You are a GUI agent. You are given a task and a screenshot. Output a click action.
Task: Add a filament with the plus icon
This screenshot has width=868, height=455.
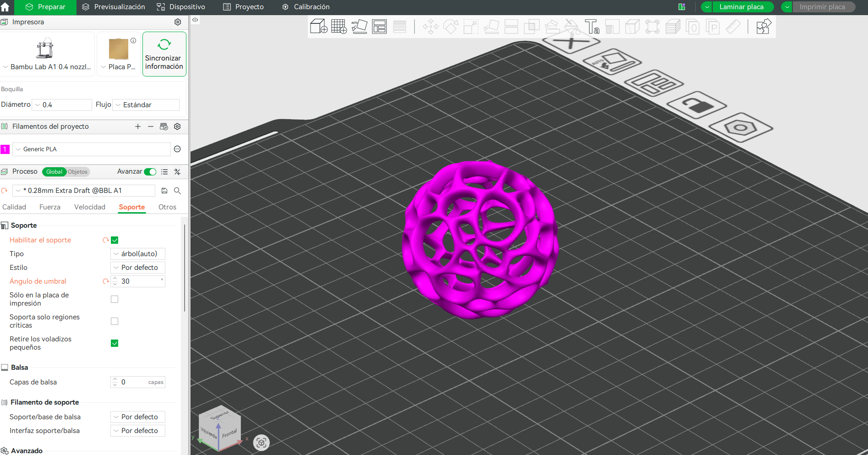pos(138,126)
